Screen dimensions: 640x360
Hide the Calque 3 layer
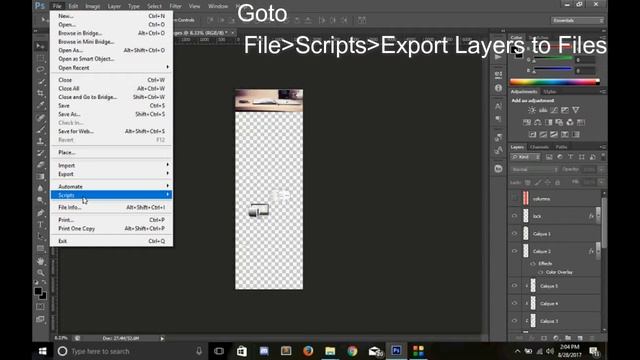515,321
